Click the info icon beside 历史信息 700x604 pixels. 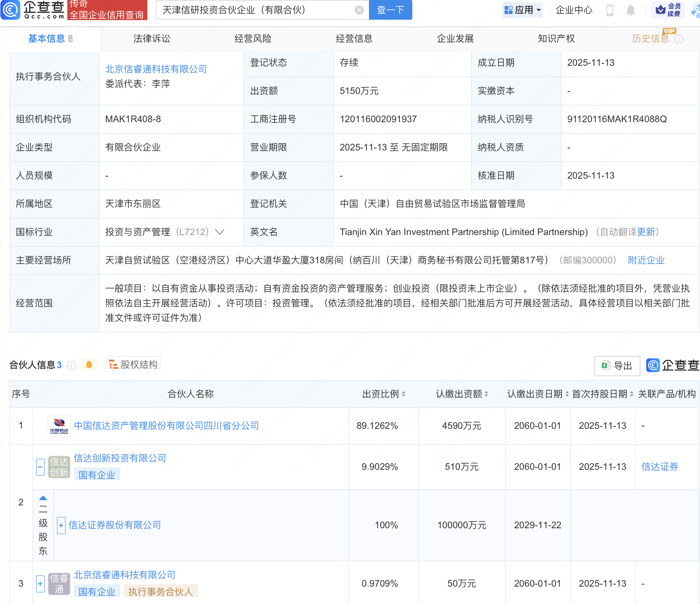click(x=679, y=39)
